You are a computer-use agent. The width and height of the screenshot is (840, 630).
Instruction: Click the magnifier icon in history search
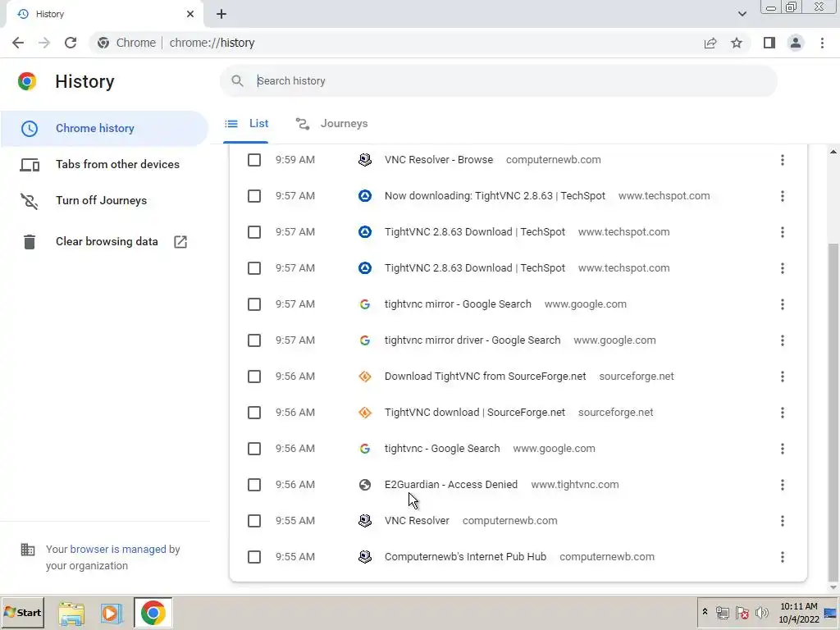237,81
